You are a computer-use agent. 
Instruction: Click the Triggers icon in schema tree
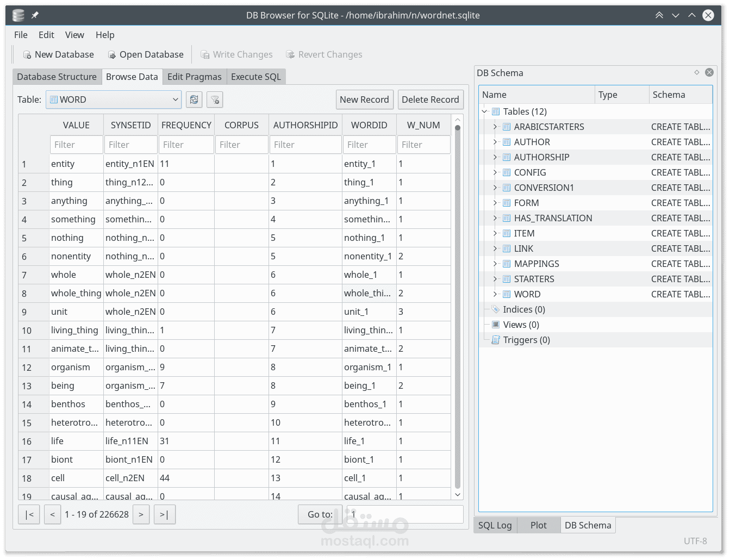pos(496,340)
